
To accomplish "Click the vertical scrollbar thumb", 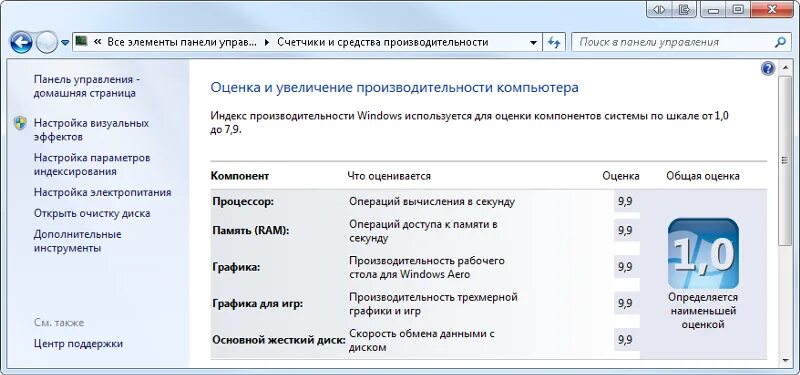I will (x=785, y=160).
